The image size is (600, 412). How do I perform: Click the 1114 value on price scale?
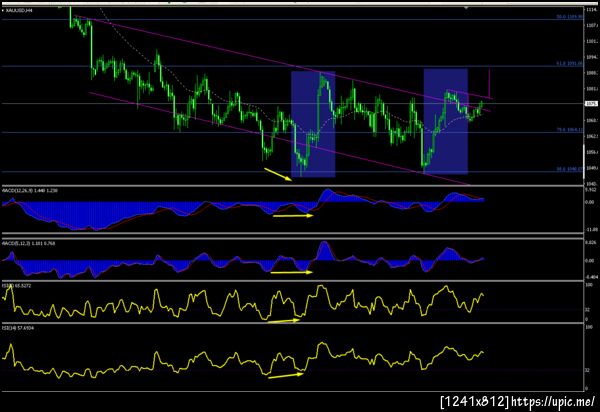coord(592,10)
